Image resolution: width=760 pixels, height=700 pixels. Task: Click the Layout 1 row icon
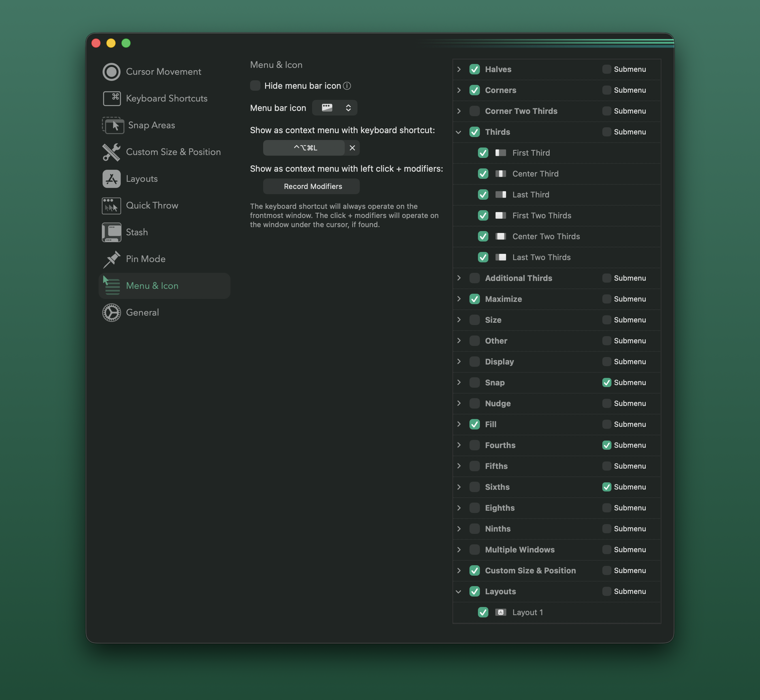coord(500,612)
